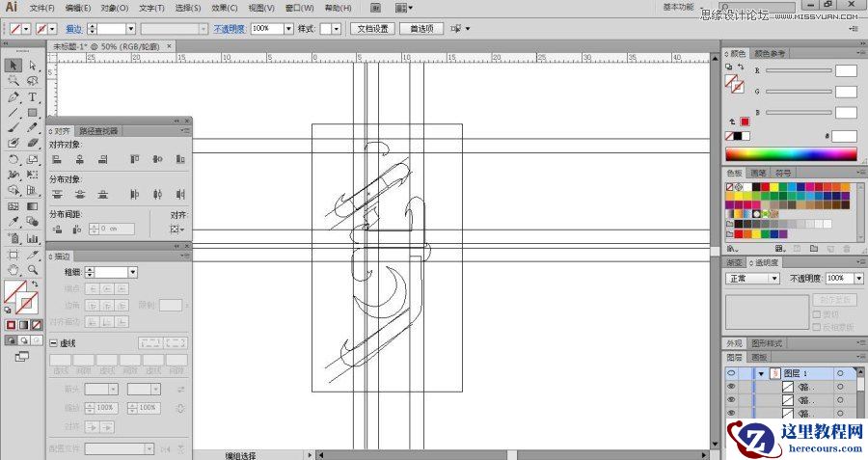Image resolution: width=868 pixels, height=460 pixels.
Task: Click the color spectrum bar in Color panel
Action: click(x=791, y=154)
